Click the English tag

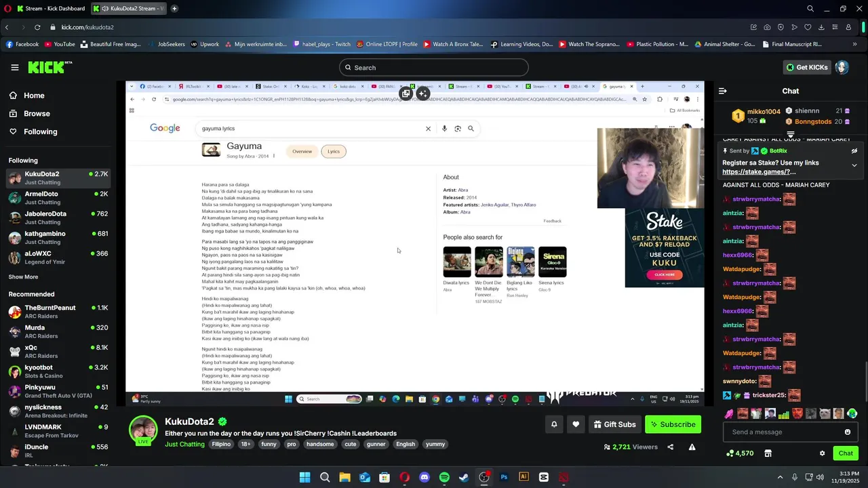click(x=406, y=444)
